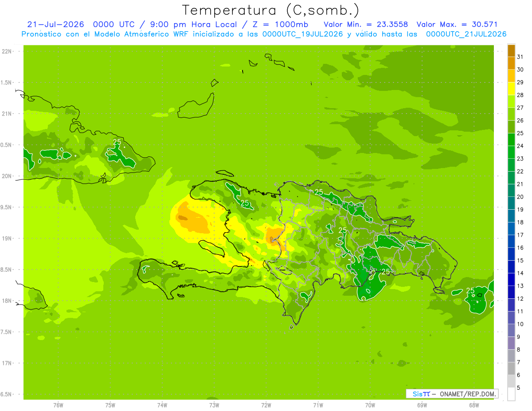
Task: Click the "0000UTC_19JUL2026" initialization time
Action: pyautogui.click(x=302, y=34)
